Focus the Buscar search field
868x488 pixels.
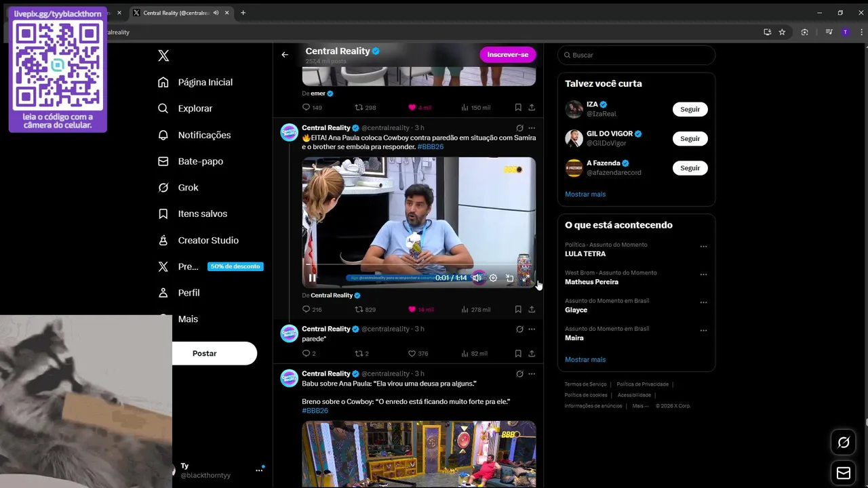coord(636,55)
